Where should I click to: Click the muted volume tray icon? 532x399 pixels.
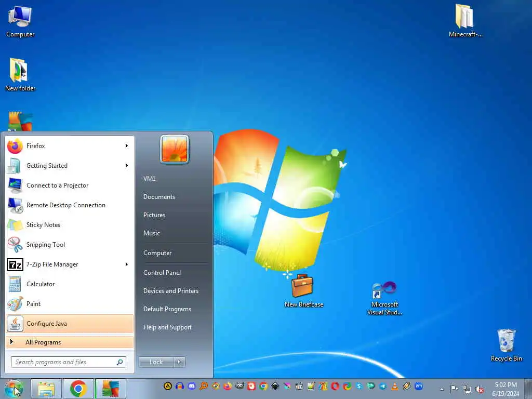tap(480, 389)
